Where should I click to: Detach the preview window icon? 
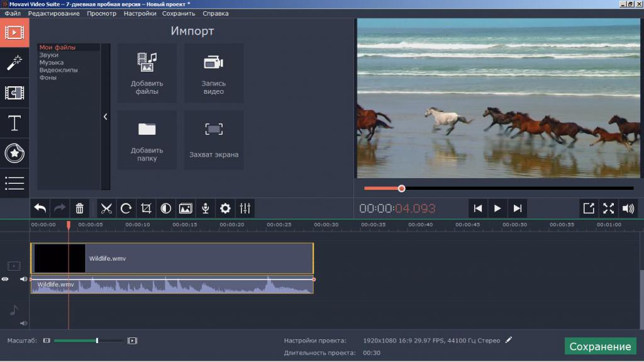589,208
